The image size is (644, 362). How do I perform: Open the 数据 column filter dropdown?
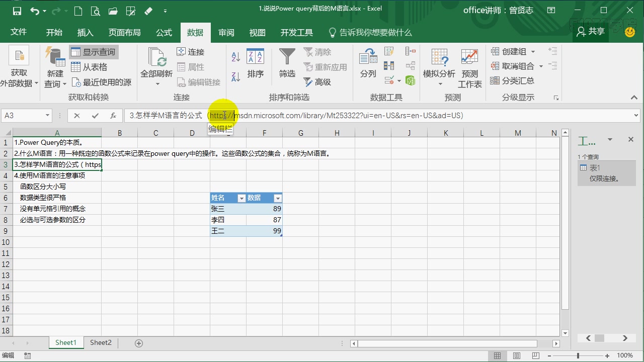tap(278, 198)
